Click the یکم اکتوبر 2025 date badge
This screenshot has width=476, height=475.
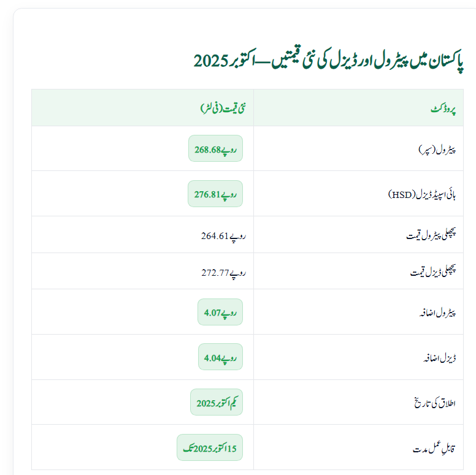pyautogui.click(x=216, y=402)
